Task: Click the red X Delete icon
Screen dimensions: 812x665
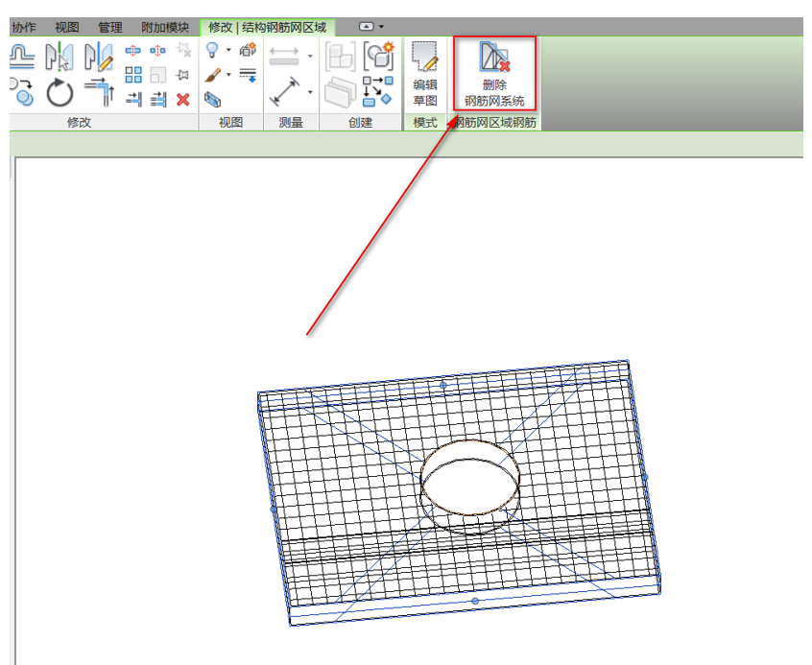Action: tap(183, 99)
